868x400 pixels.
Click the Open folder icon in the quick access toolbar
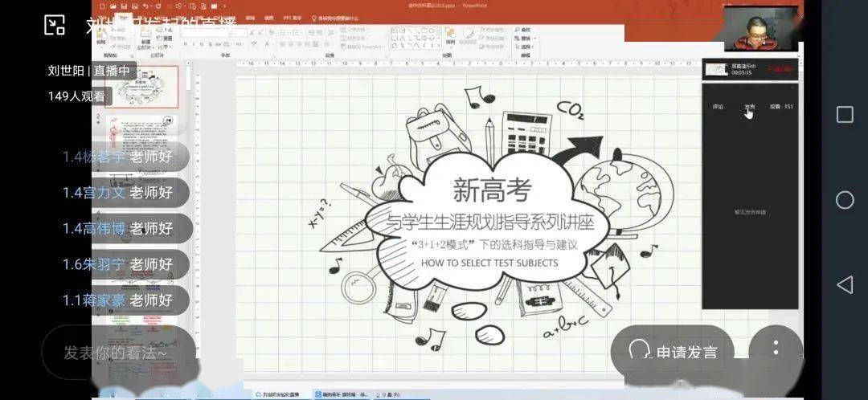click(x=113, y=6)
